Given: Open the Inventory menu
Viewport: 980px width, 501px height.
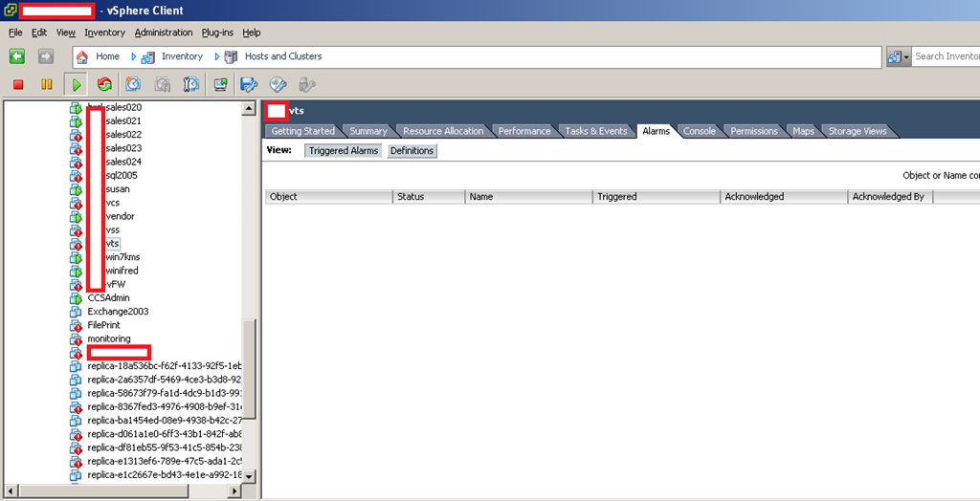Looking at the screenshot, I should point(105,33).
